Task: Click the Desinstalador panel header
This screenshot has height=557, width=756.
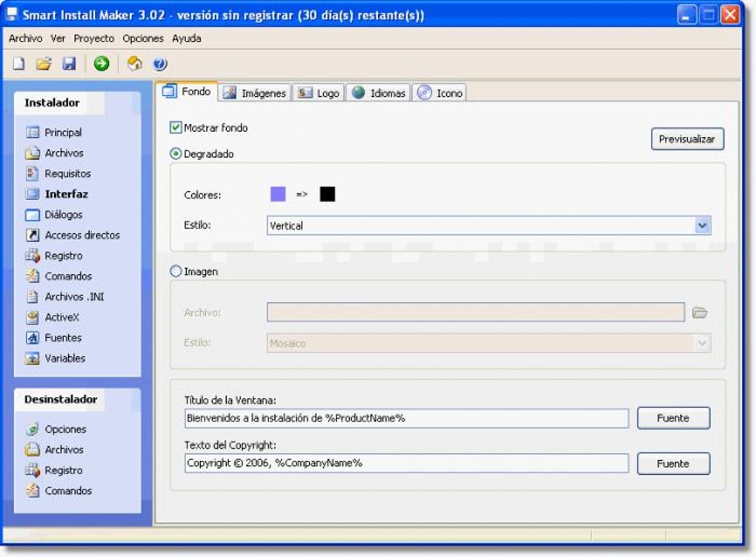Action: 77,399
